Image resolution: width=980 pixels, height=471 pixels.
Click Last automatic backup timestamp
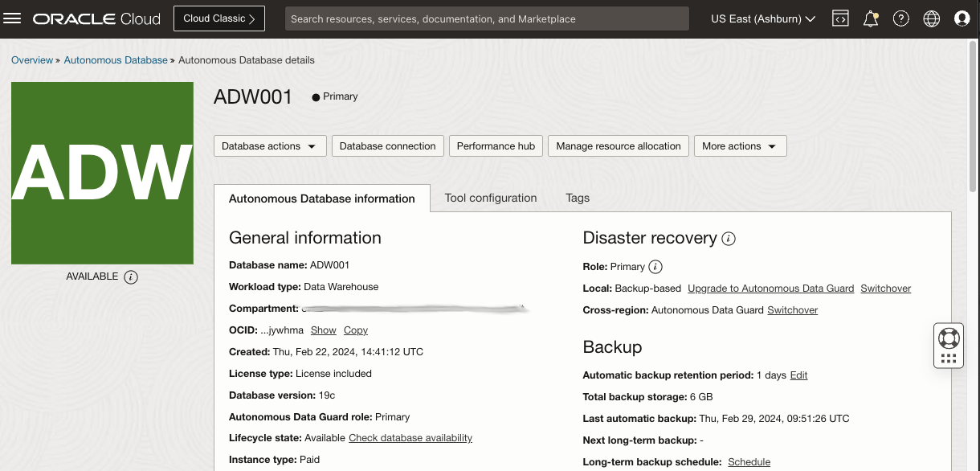tap(774, 419)
